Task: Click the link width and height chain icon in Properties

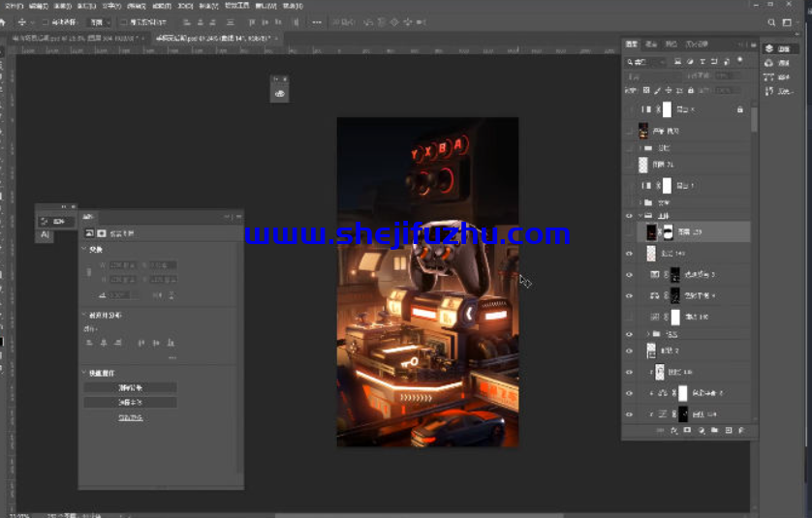Action: pos(89,272)
